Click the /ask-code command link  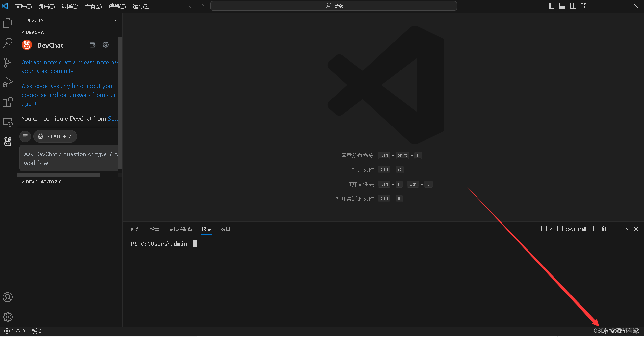[70, 95]
